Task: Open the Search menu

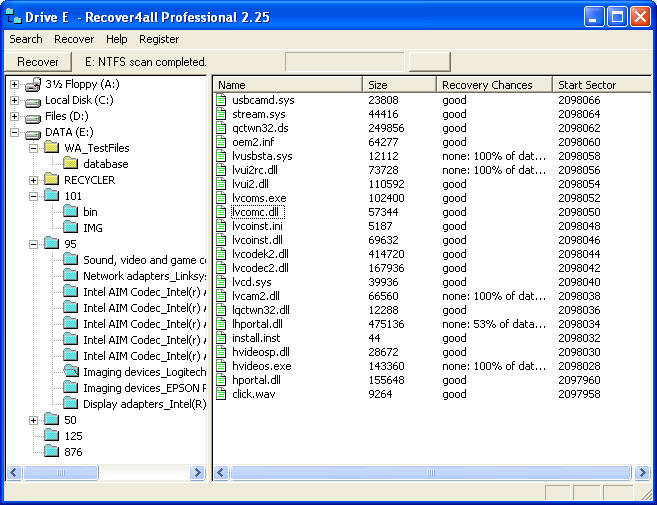Action: 26,39
